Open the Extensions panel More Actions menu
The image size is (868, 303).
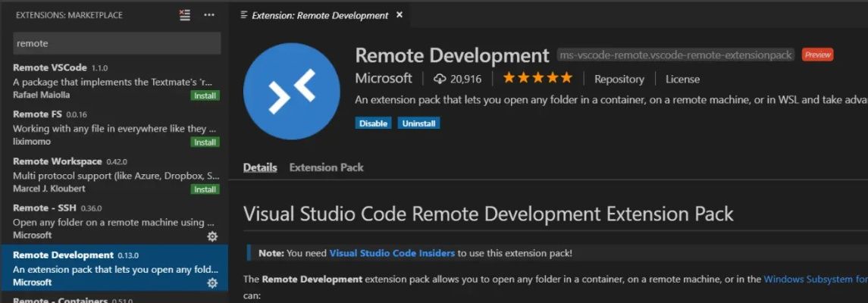(x=209, y=15)
